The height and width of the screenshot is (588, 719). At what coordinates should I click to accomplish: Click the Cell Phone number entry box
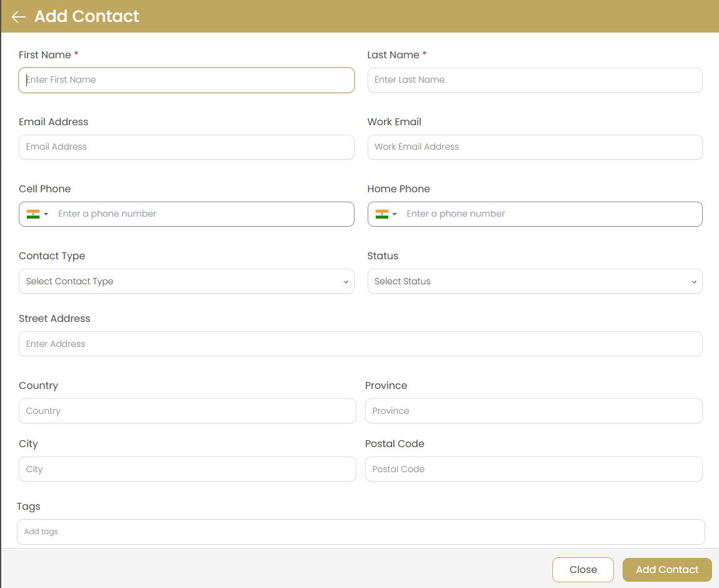point(200,214)
